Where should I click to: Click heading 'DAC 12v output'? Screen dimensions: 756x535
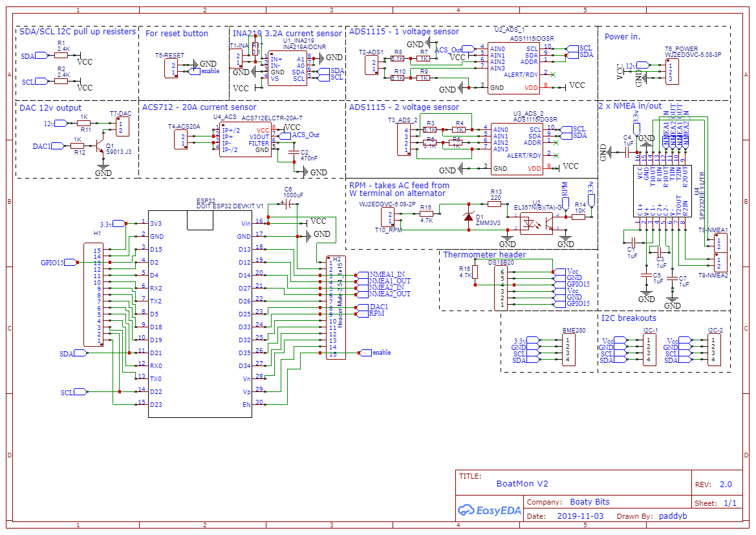point(50,108)
